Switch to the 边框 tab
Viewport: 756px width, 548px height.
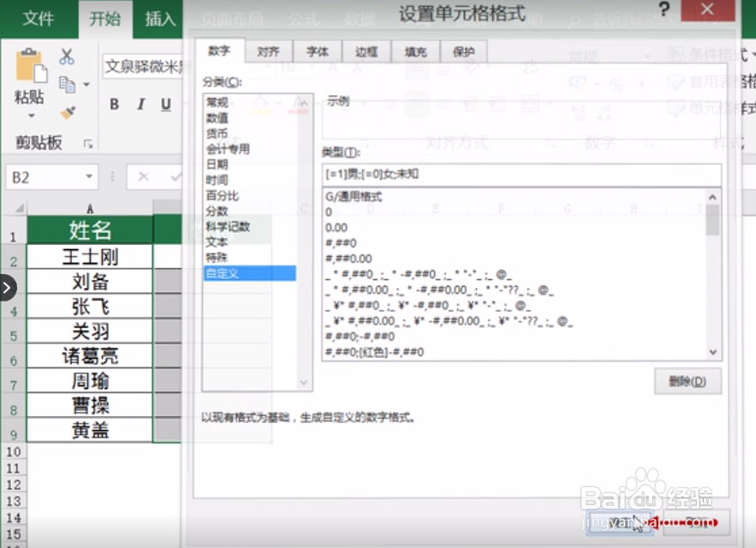[x=366, y=51]
